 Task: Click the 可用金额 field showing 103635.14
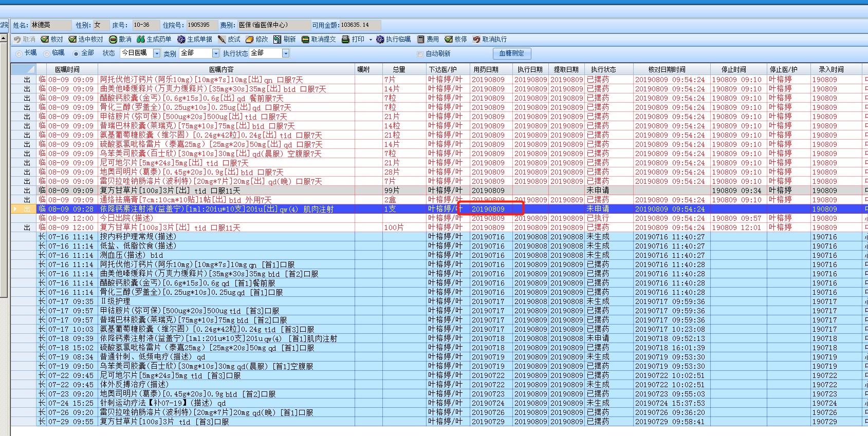click(360, 25)
